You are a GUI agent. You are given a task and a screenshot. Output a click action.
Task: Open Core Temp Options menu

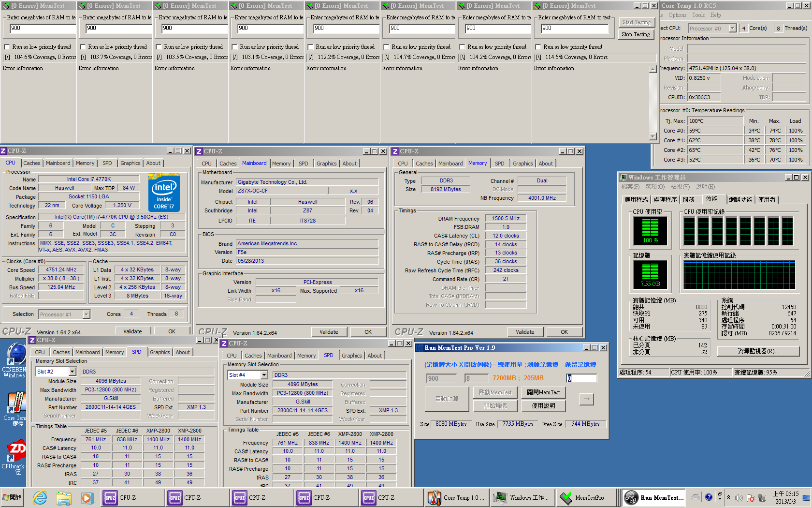coord(677,15)
